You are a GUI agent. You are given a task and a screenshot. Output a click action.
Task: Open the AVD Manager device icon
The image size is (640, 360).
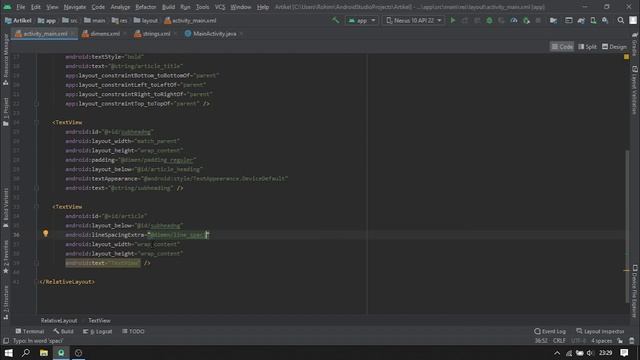[x=593, y=20]
